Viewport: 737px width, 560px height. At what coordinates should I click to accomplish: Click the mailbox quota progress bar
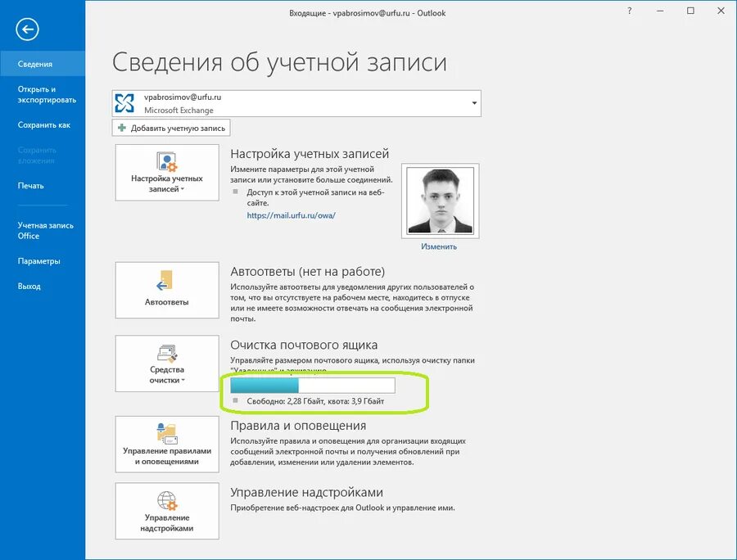(313, 386)
